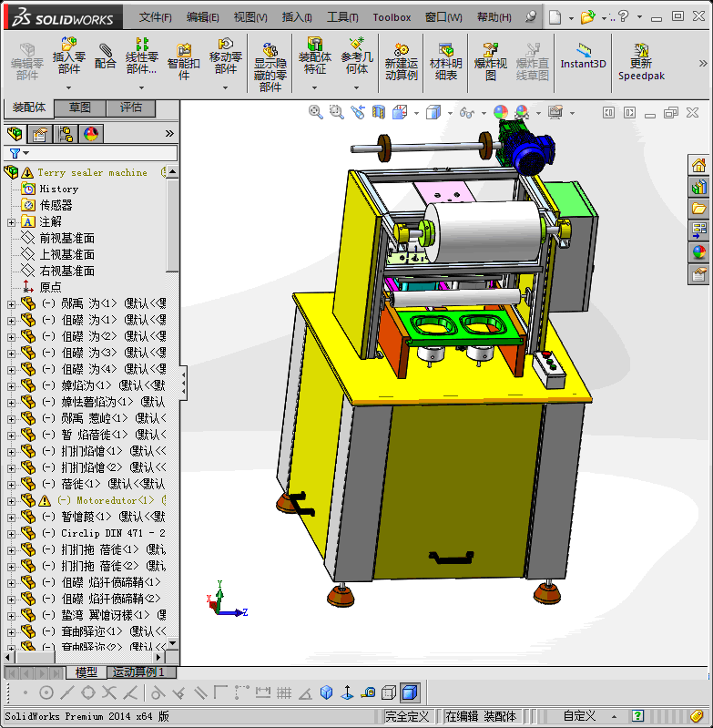
Task: Click the History tree item
Action: [x=59, y=189]
